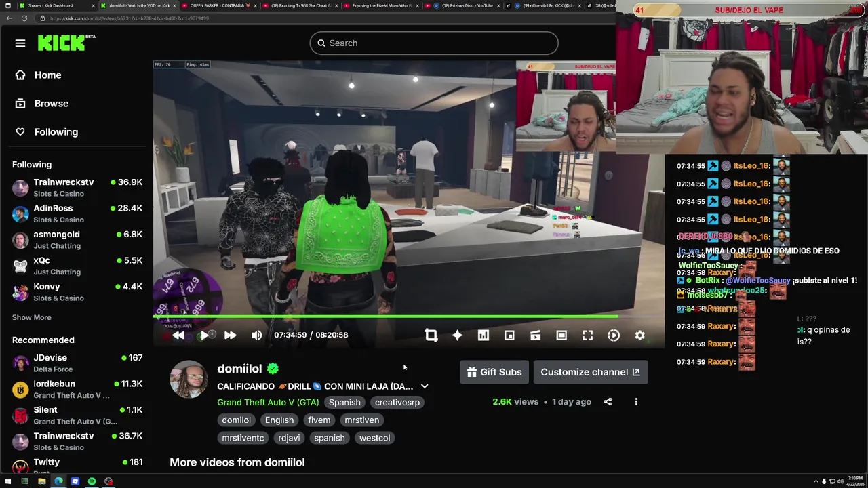Select the English tag
868x488 pixels.
point(279,420)
